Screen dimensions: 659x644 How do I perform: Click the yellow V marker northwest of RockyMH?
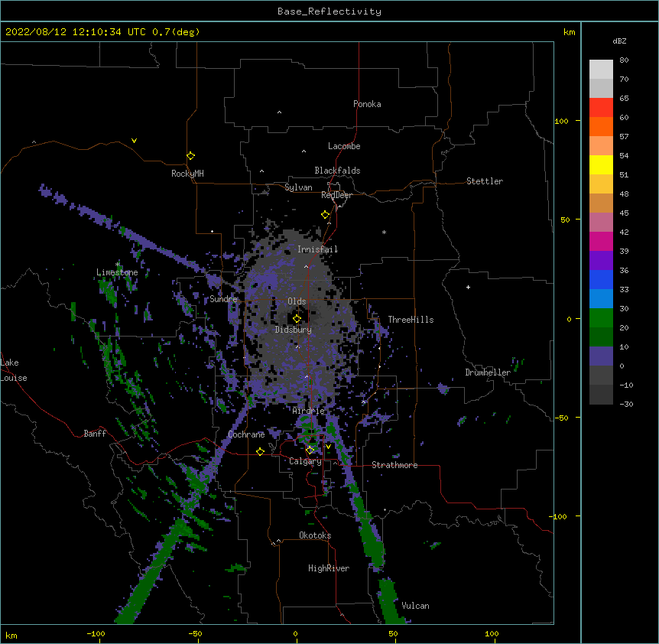tap(134, 141)
